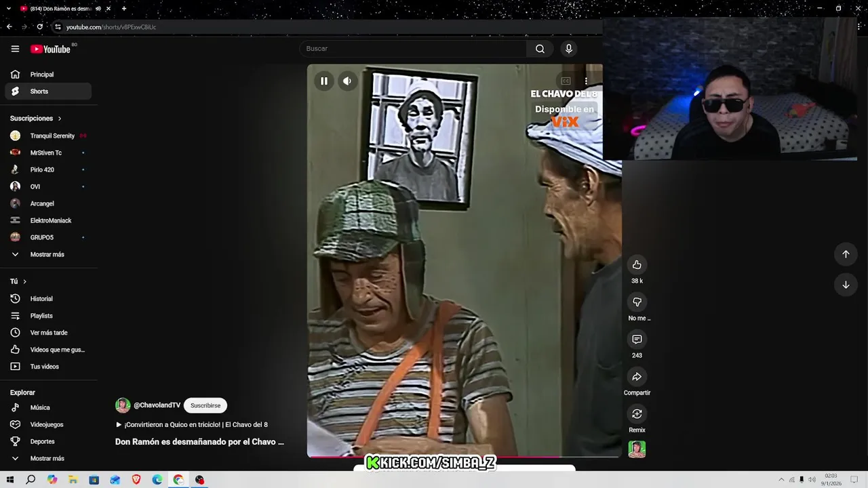Dislike the short with thumbs down

(x=637, y=302)
